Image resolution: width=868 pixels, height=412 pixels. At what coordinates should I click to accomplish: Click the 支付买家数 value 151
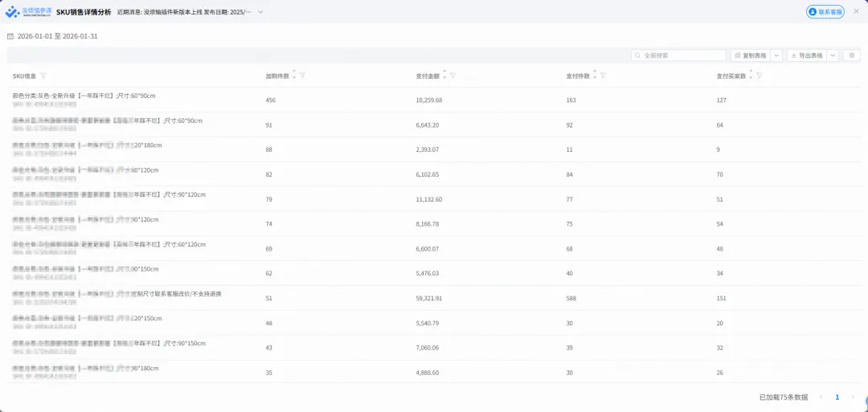[x=721, y=298]
